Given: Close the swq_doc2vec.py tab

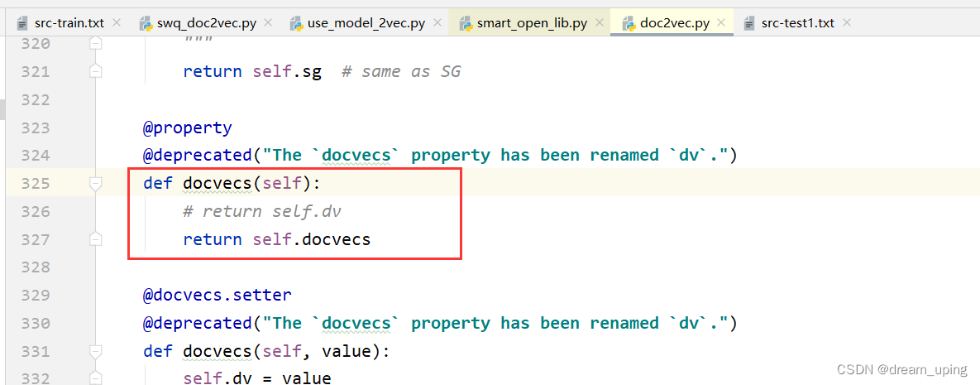Looking at the screenshot, I should tap(267, 23).
